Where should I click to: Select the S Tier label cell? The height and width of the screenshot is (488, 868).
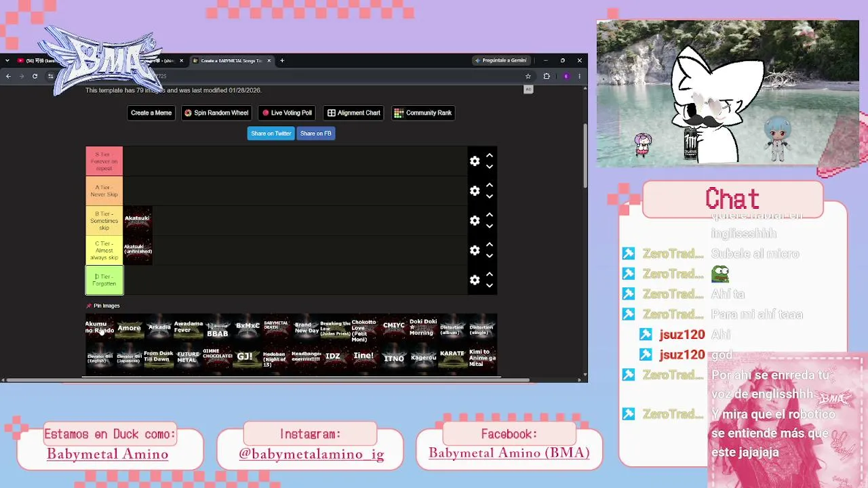(x=104, y=161)
